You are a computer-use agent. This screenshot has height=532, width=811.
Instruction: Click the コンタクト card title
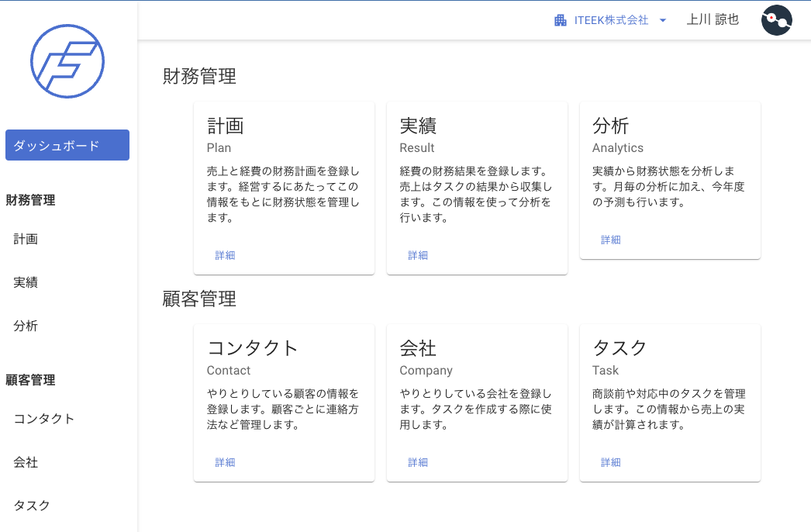tap(253, 348)
